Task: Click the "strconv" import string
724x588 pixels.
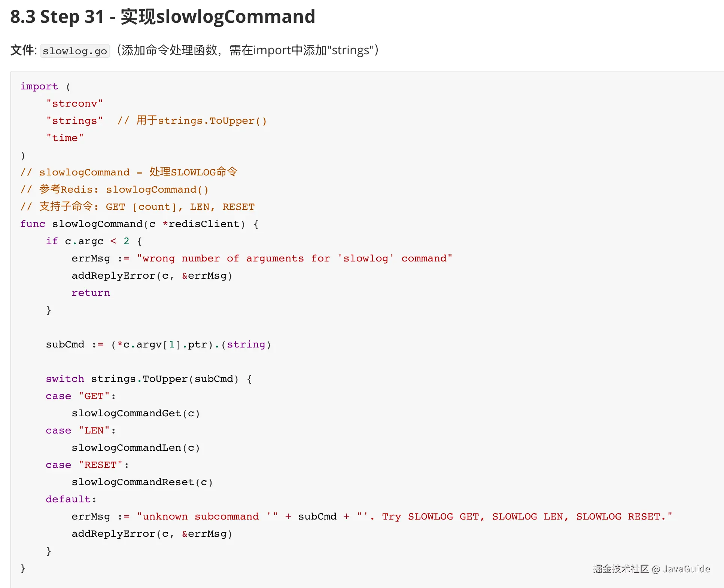Action: 74,104
